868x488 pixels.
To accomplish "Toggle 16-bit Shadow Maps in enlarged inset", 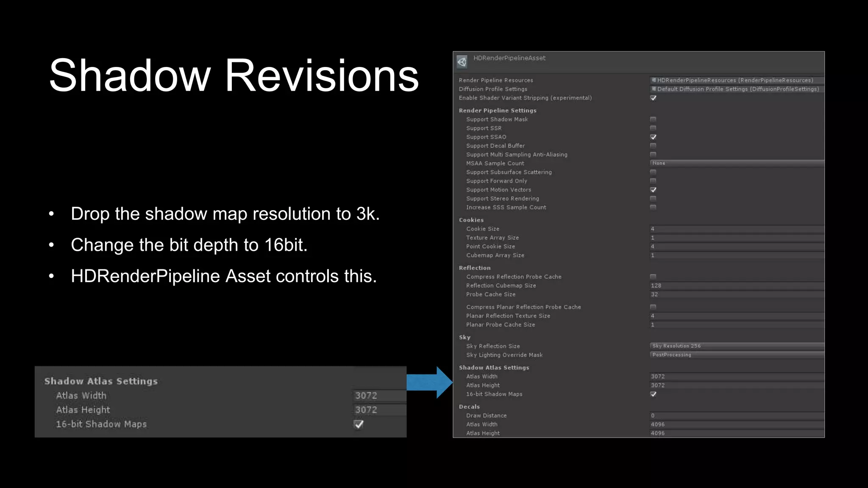I will point(359,424).
